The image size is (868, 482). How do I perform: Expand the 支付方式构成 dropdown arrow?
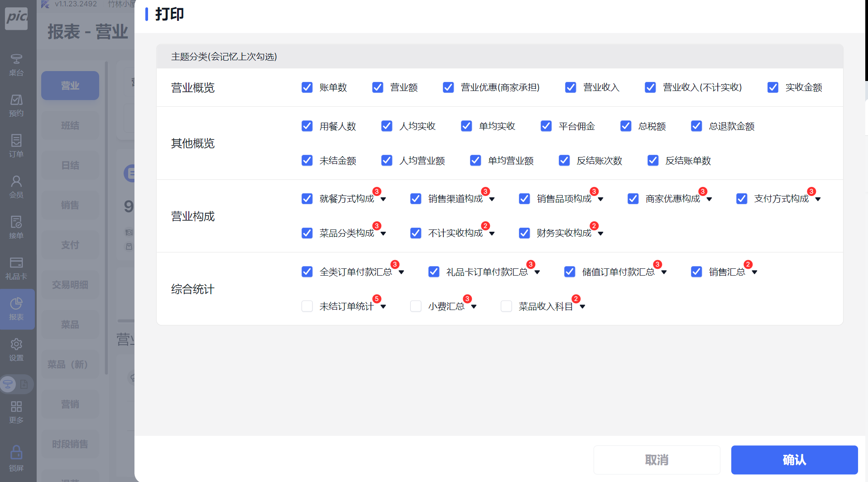(x=818, y=199)
